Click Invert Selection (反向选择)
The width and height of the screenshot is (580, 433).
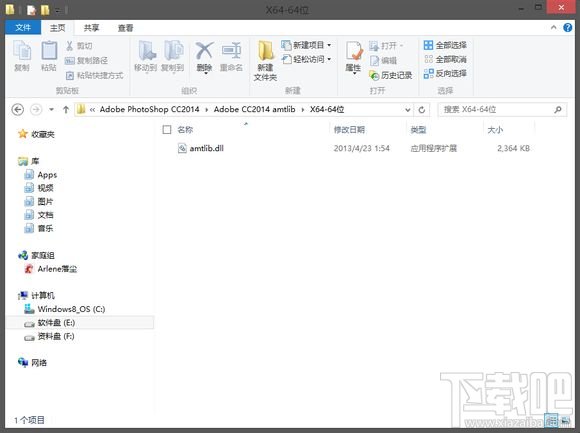pos(445,73)
